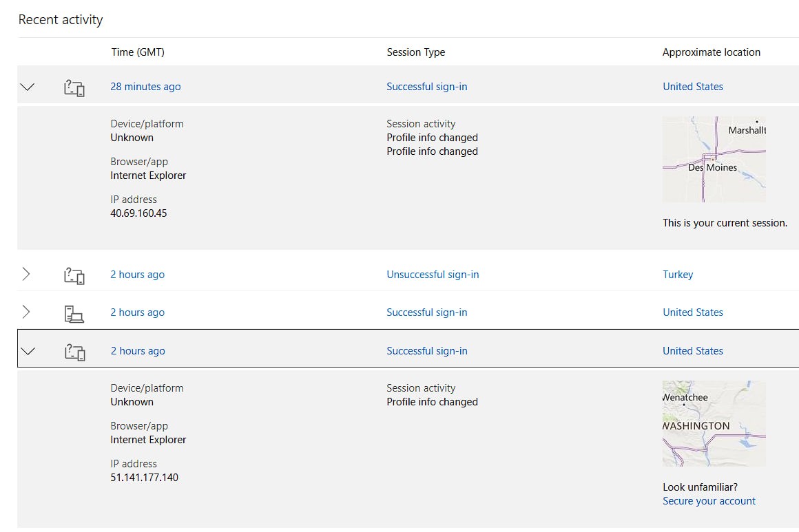Click the 28 minutes ago time link
This screenshot has width=799, height=532.
(x=145, y=86)
